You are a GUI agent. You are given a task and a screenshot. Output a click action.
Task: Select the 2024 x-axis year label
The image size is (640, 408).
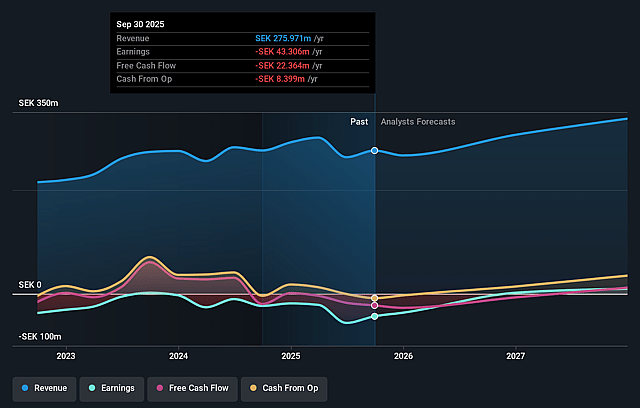tap(179, 356)
